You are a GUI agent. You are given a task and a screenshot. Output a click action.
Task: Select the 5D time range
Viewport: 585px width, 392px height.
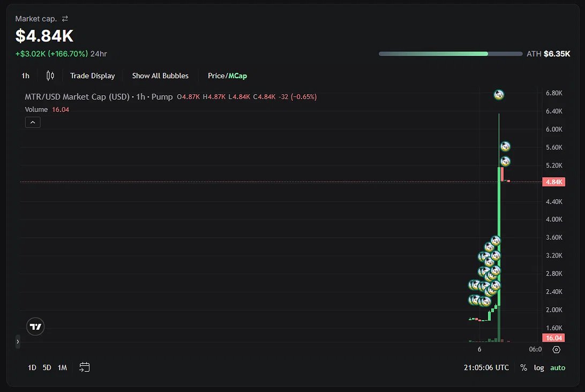pos(47,368)
